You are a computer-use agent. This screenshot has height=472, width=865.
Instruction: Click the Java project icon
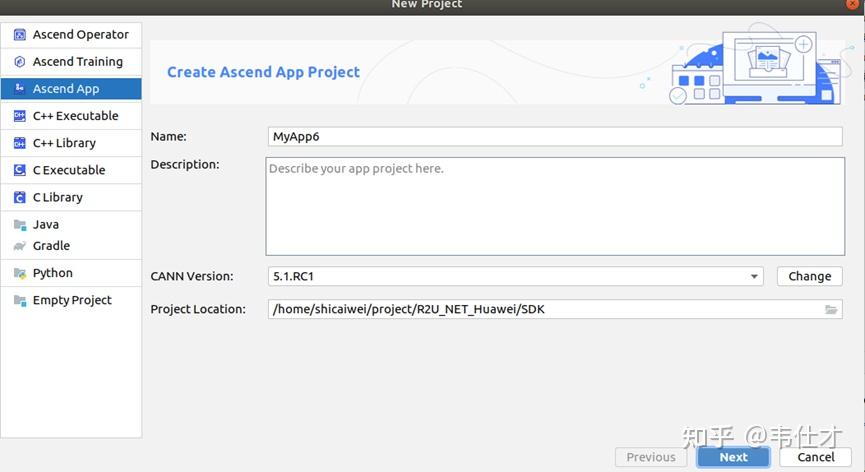click(x=19, y=225)
